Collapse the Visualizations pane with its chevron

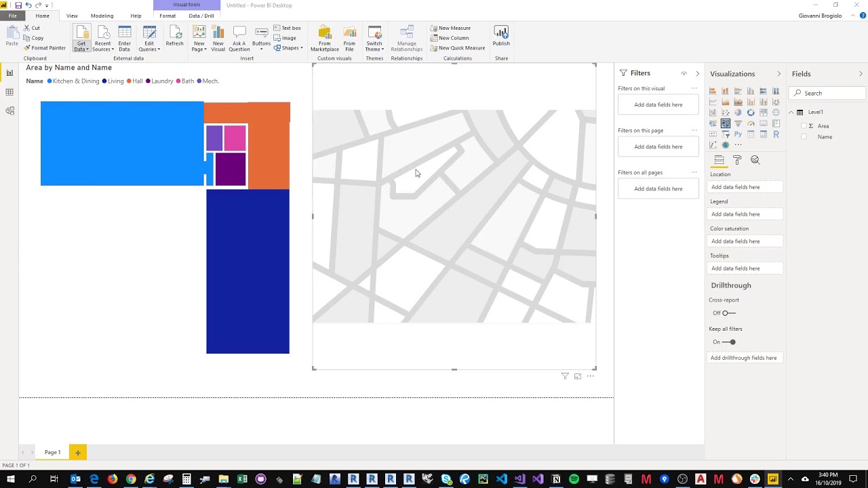[x=778, y=74]
